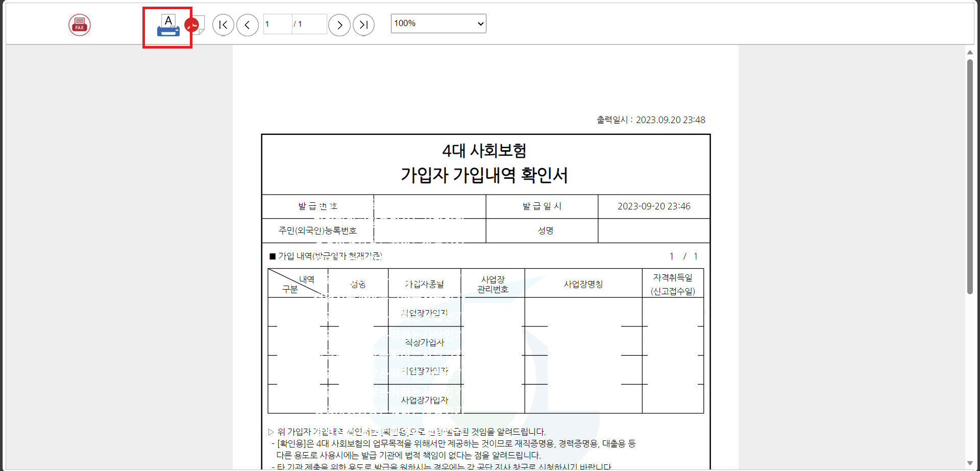Skip to the last page
The width and height of the screenshot is (980, 471).
click(x=363, y=25)
